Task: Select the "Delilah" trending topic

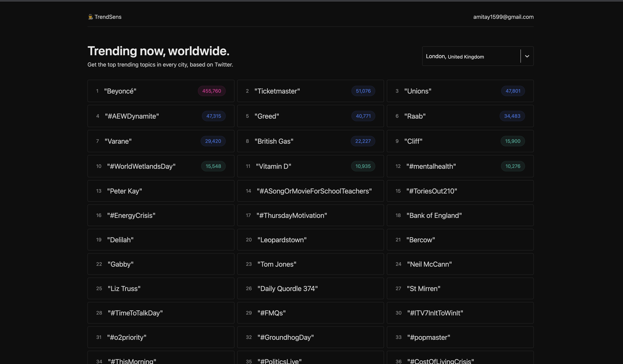Action: click(161, 239)
